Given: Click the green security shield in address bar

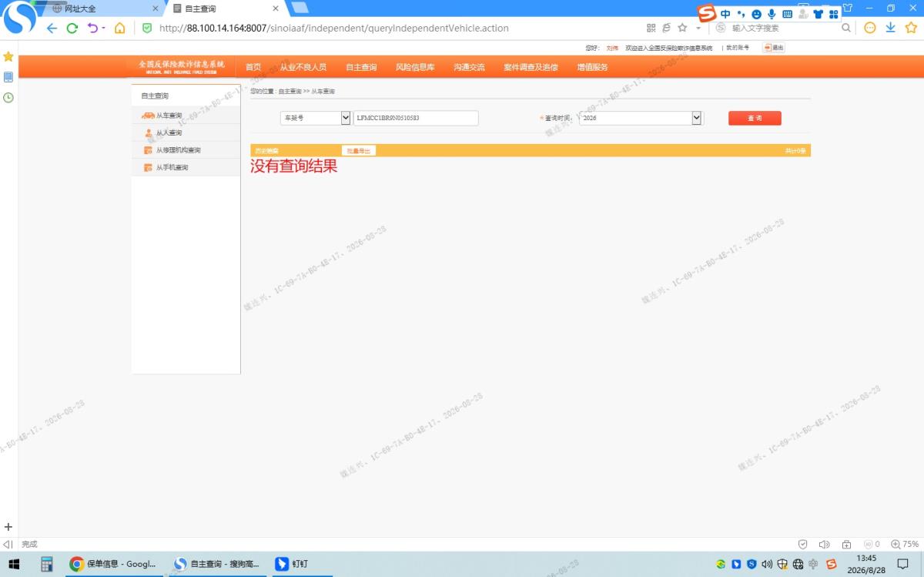Looking at the screenshot, I should pos(147,28).
